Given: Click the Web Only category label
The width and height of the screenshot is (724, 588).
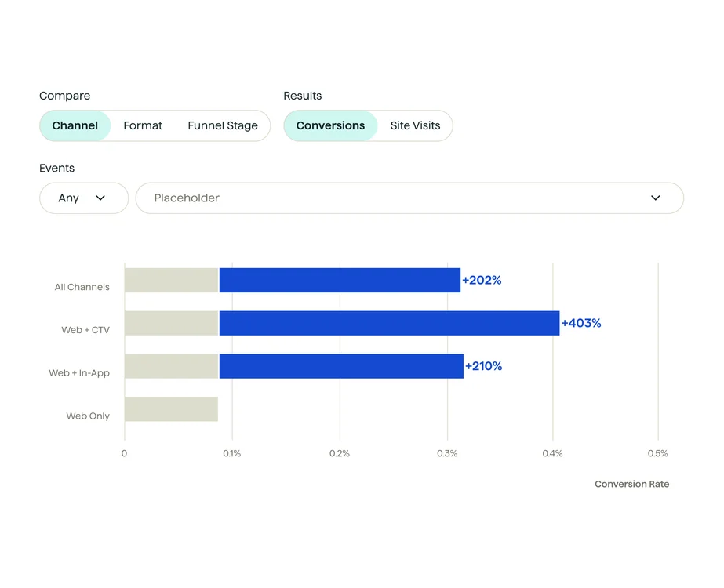Looking at the screenshot, I should coord(87,416).
